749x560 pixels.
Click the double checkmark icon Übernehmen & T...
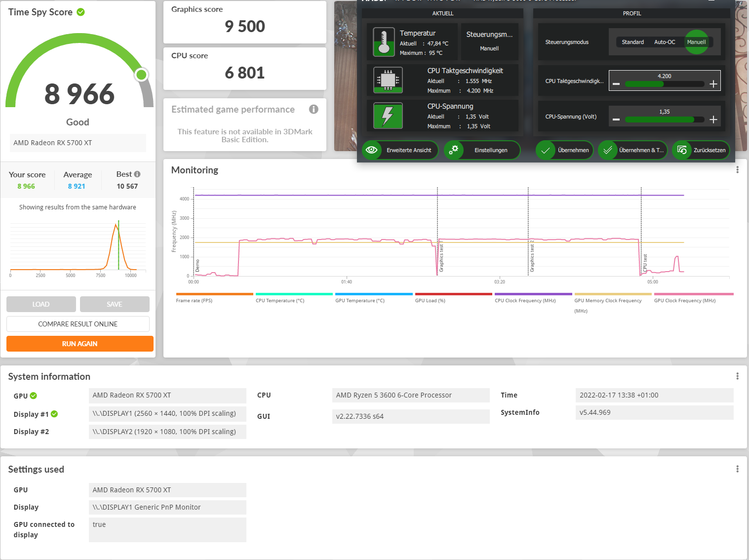[x=608, y=150]
